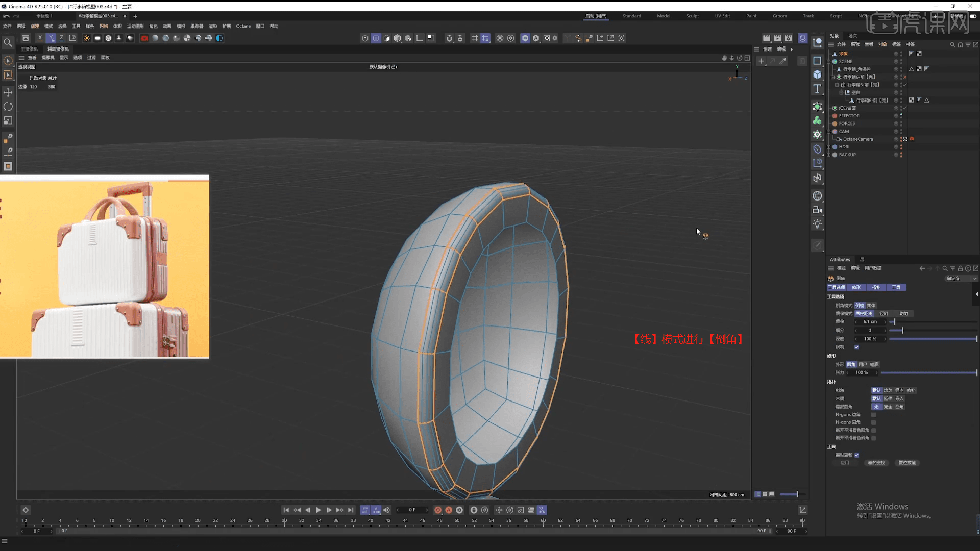Expand the BACKUP tree node
980x551 pixels.
point(828,155)
